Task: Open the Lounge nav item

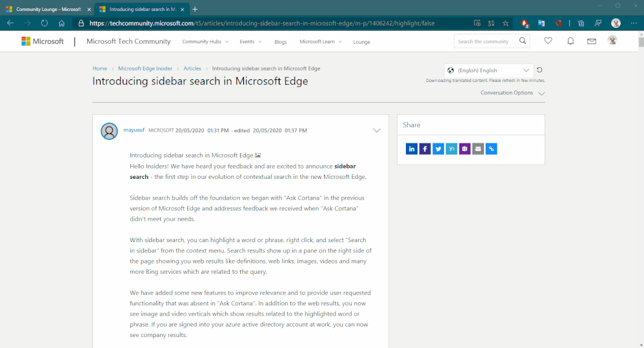Action: click(361, 42)
